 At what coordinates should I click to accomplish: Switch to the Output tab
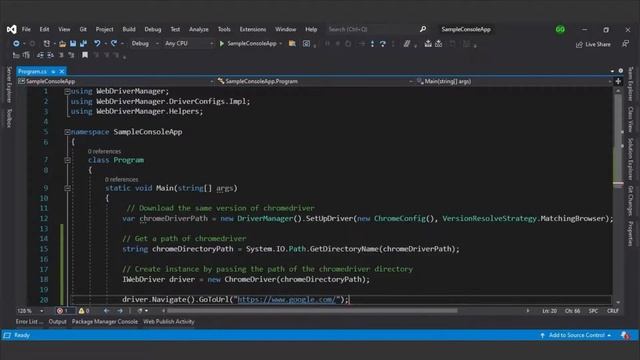click(x=58, y=322)
